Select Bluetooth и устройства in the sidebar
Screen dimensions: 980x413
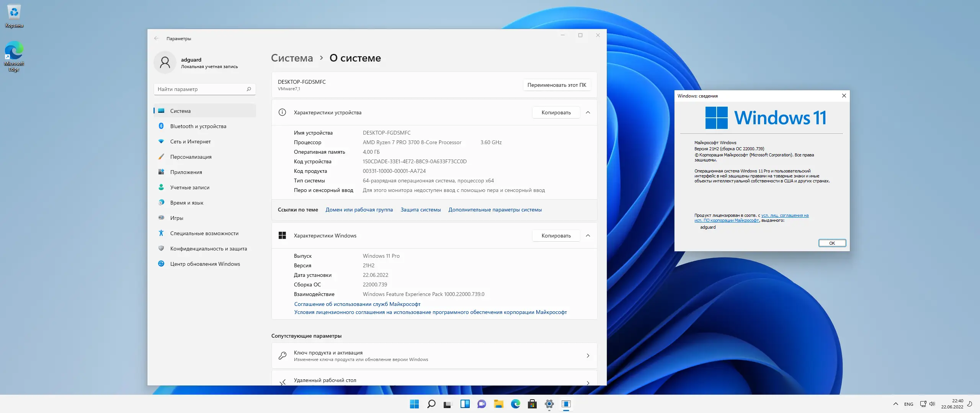click(198, 126)
